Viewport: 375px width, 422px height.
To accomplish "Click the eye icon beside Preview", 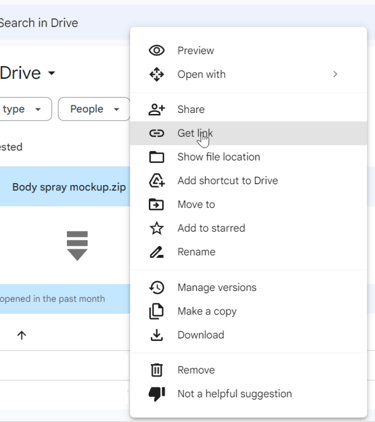I will (156, 50).
